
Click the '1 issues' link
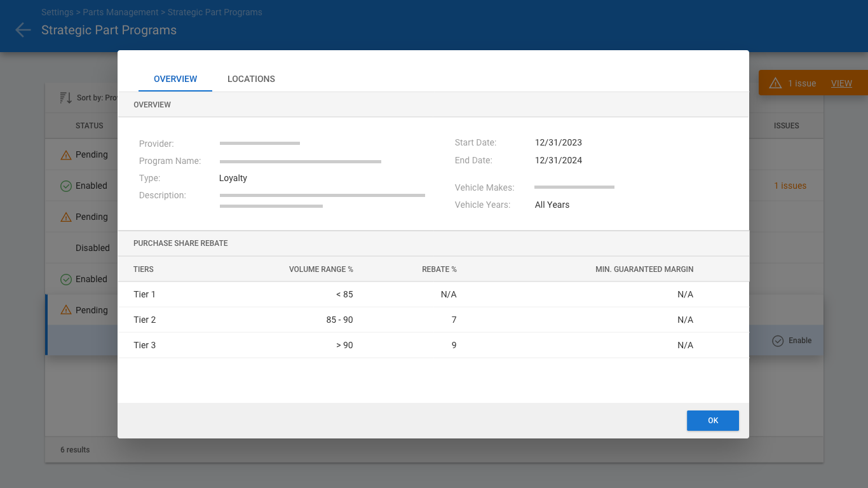[x=790, y=186]
